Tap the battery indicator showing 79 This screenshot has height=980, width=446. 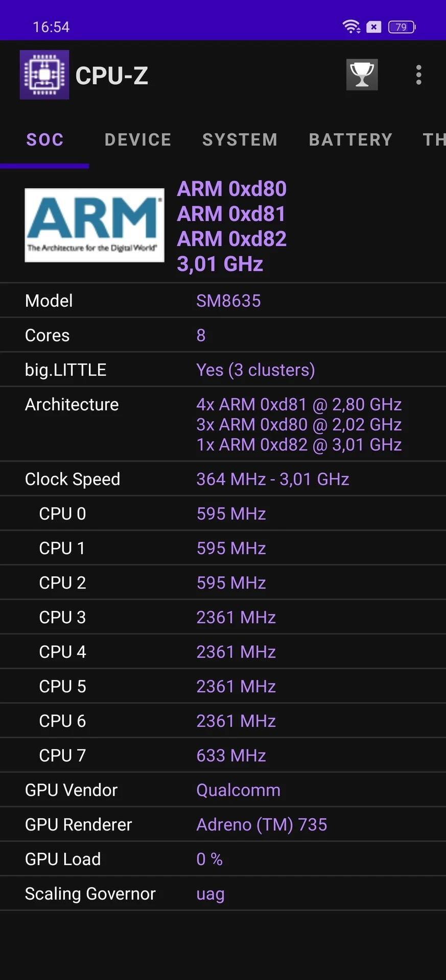click(x=402, y=27)
